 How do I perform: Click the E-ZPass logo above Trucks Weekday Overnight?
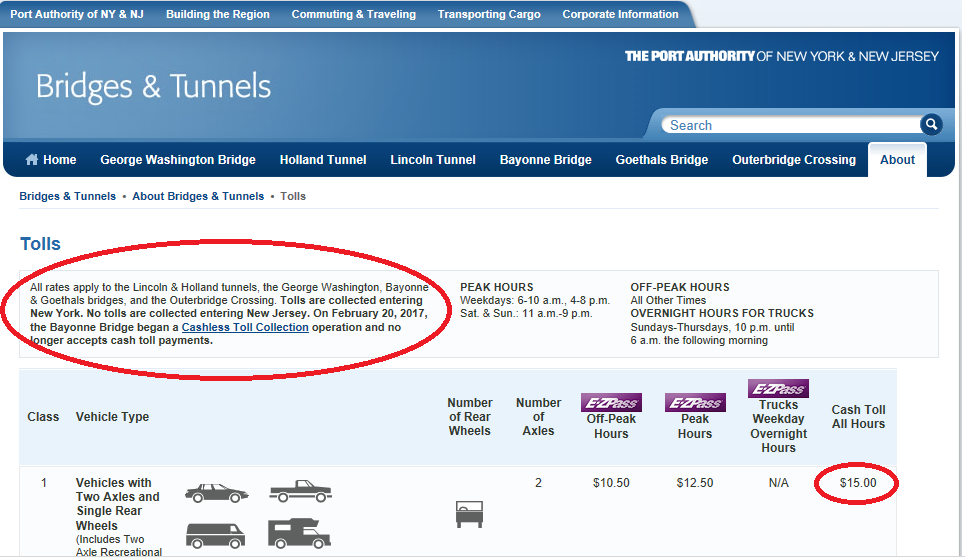coord(778,388)
